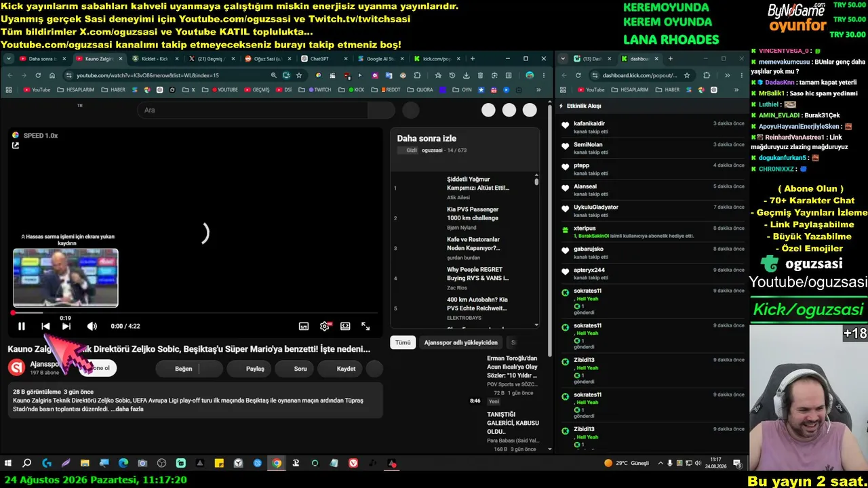This screenshot has width=868, height=488.
Task: Open Windows taskbar search
Action: tap(27, 464)
